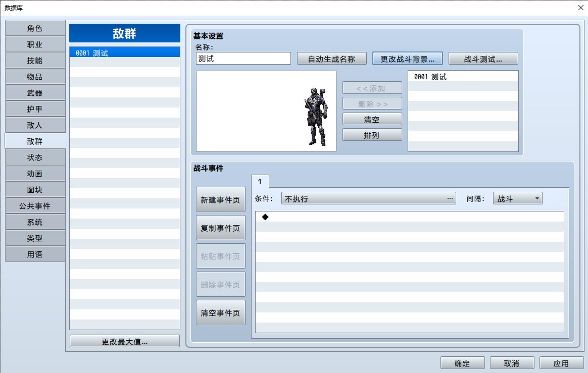Open the 敌人 tab
Viewport: 588px width, 373px height.
tap(35, 125)
